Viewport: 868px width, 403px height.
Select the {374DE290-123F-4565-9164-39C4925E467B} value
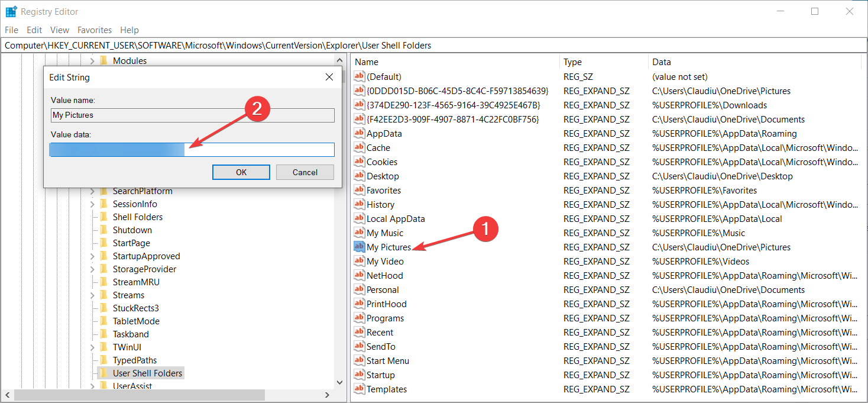pos(453,105)
